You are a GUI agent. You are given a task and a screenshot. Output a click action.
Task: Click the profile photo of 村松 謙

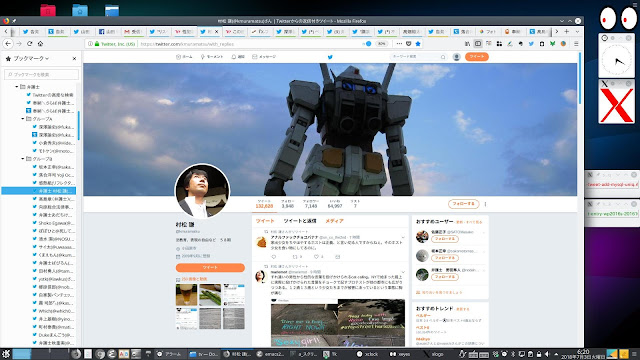click(x=202, y=191)
